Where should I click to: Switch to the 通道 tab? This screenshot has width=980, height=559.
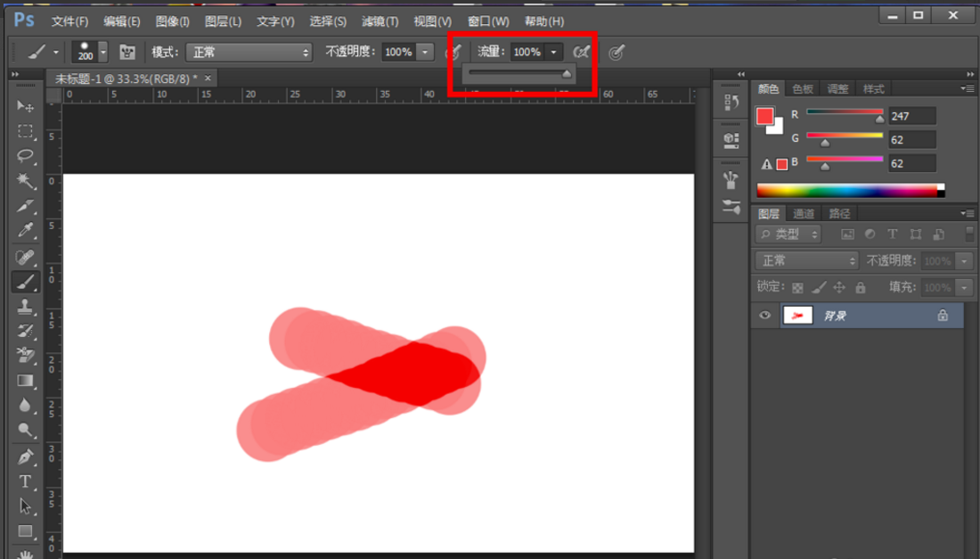pos(804,214)
